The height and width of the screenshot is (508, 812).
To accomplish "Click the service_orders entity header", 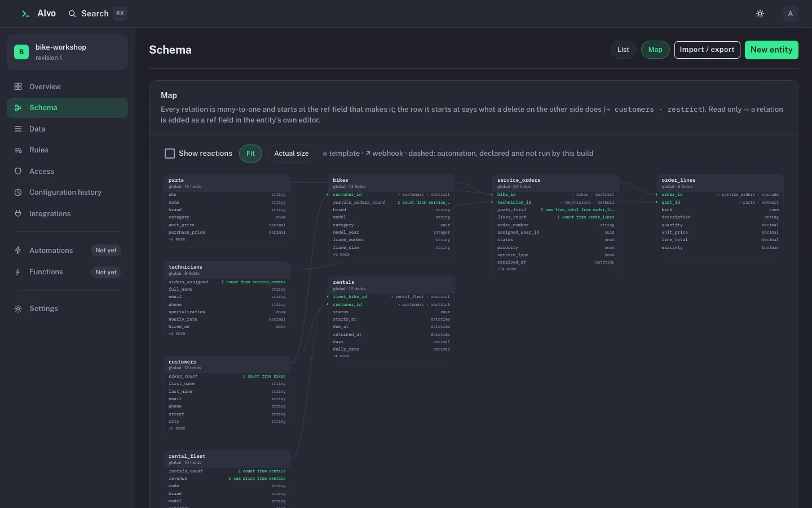I will pyautogui.click(x=556, y=183).
